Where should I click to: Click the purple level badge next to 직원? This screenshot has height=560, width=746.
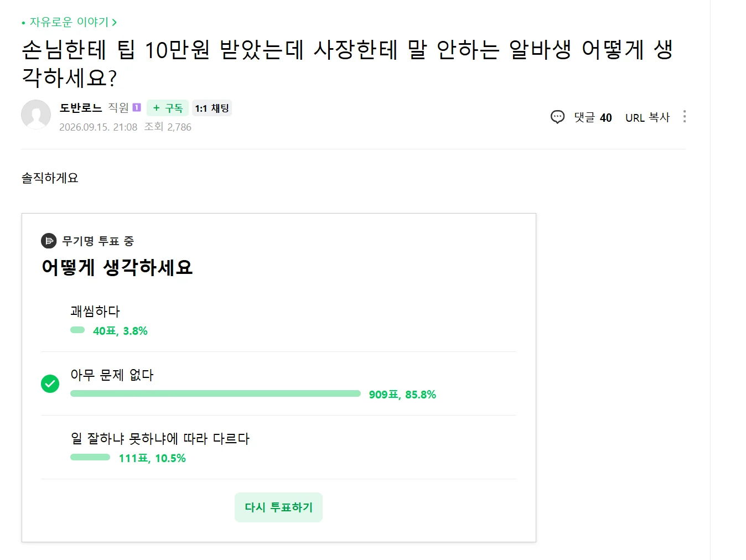coord(137,107)
